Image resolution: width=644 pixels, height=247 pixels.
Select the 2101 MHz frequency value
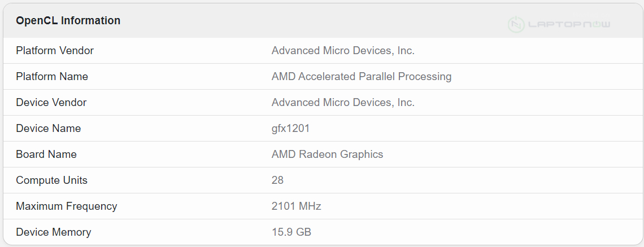[296, 206]
